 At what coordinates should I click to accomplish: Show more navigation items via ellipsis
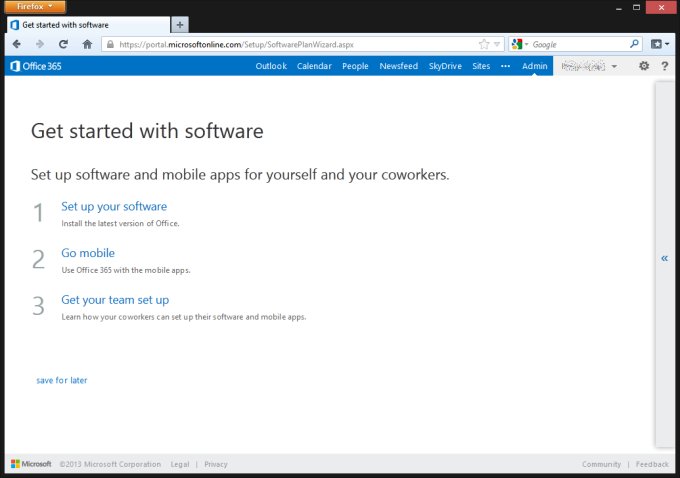505,66
